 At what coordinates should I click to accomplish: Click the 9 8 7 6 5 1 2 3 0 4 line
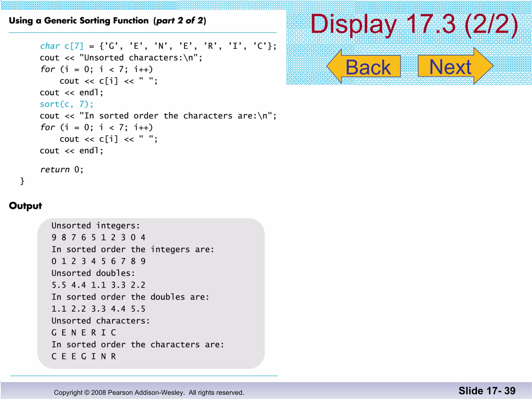tap(98, 237)
